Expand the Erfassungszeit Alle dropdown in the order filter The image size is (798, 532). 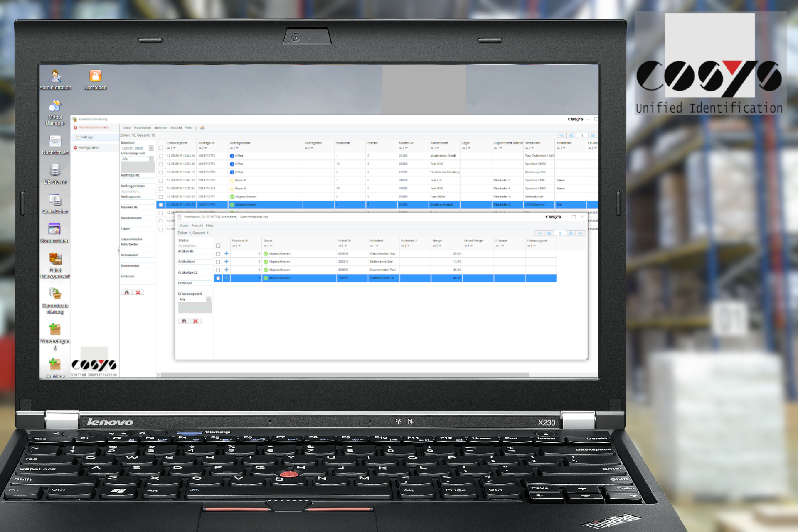151,159
